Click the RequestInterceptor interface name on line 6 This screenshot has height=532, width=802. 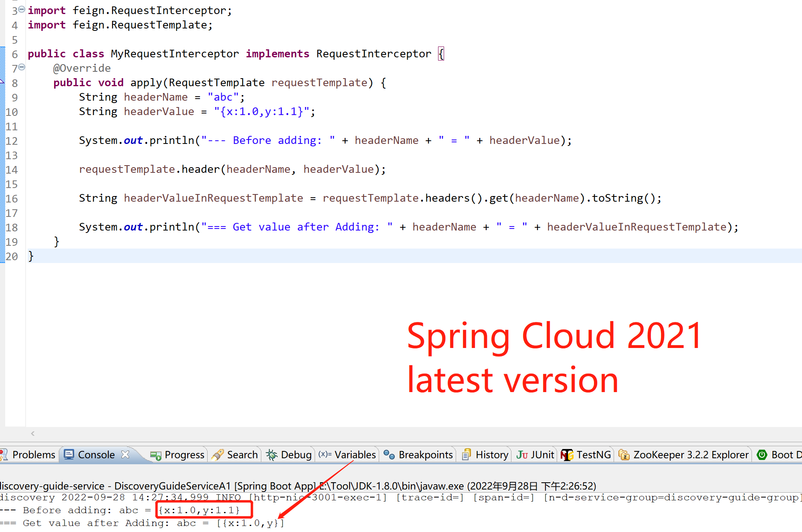373,54
